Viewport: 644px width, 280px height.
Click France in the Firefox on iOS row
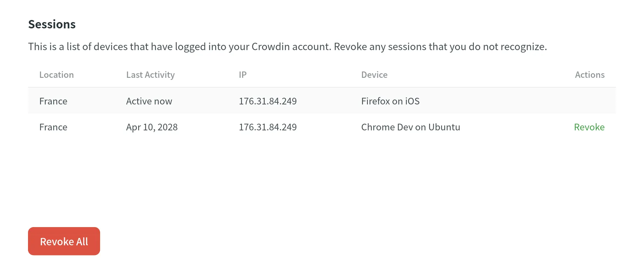tap(53, 101)
